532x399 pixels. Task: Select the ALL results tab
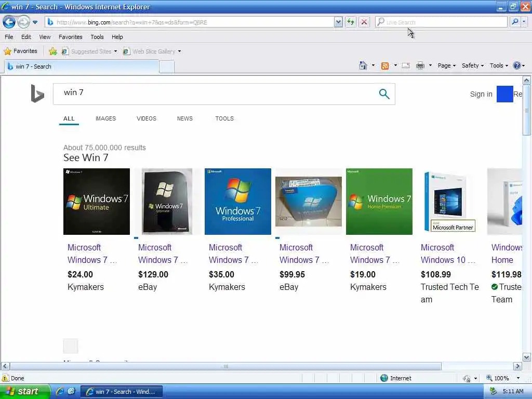point(69,118)
